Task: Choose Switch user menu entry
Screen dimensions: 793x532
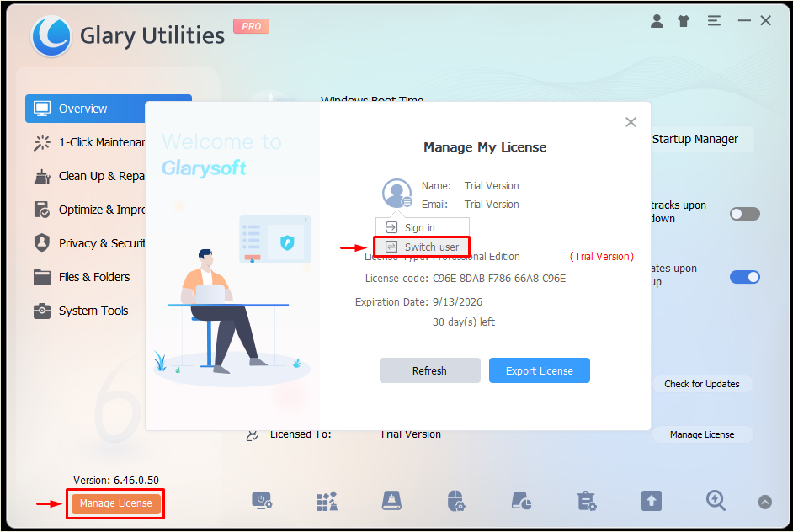Action: pos(423,247)
